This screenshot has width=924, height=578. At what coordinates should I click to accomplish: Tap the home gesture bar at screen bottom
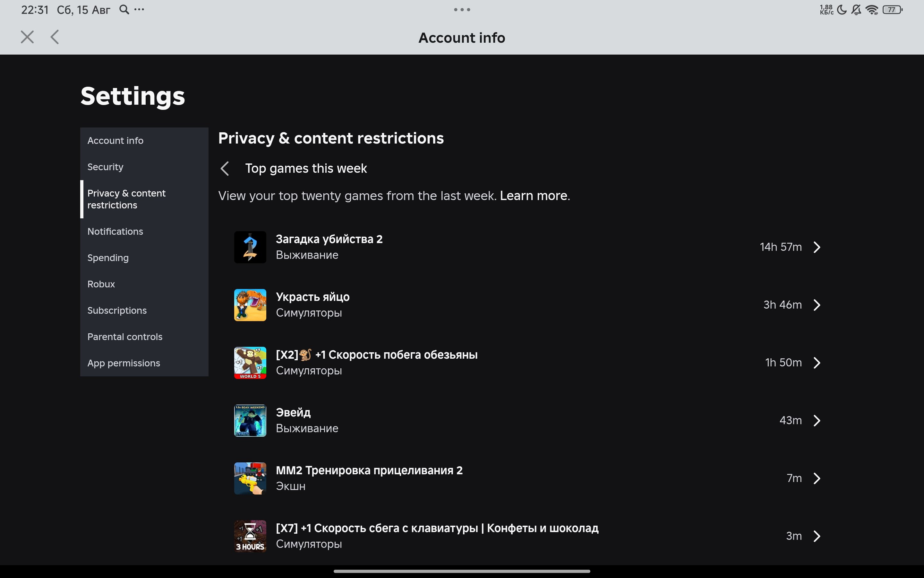tap(462, 571)
